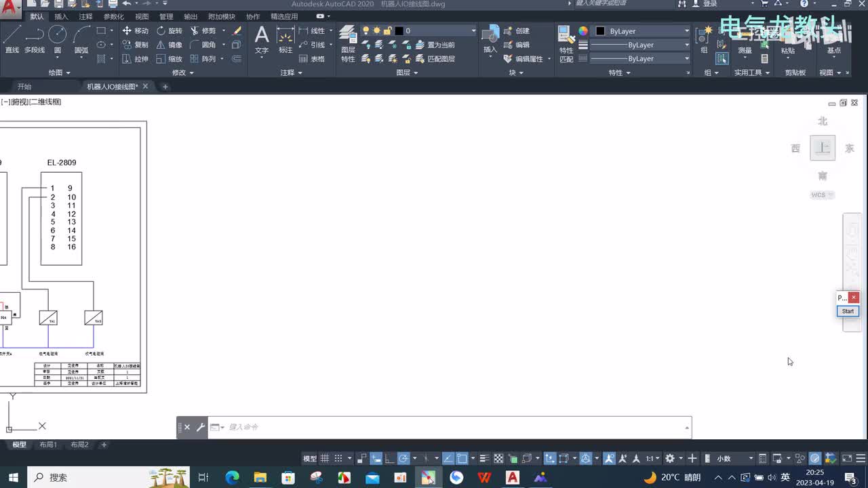
Task: Click the ViewCube top (上) face
Action: click(x=823, y=148)
